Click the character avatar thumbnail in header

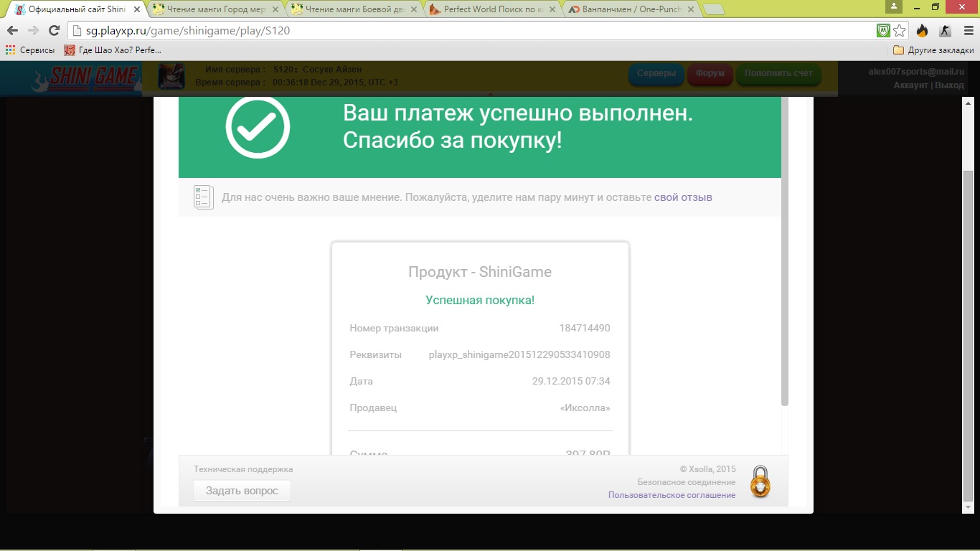pyautogui.click(x=171, y=77)
